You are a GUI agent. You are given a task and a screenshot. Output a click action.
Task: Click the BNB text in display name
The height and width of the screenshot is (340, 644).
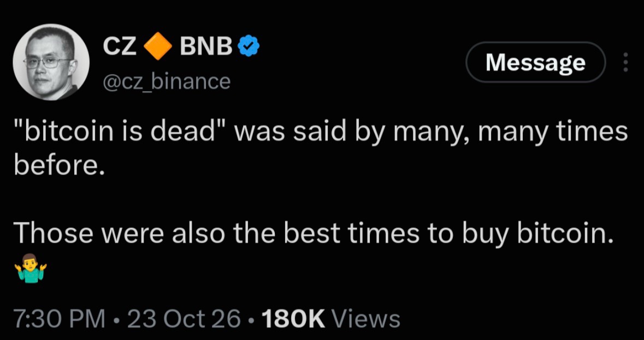206,46
